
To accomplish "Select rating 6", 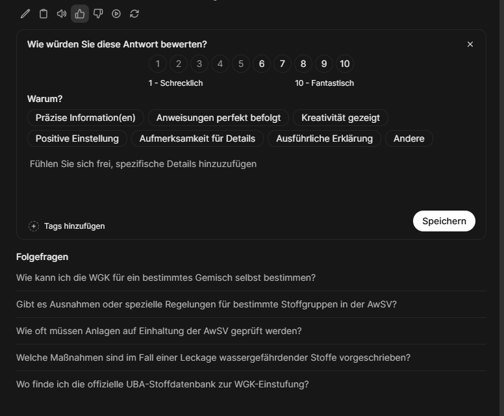I will coord(262,64).
